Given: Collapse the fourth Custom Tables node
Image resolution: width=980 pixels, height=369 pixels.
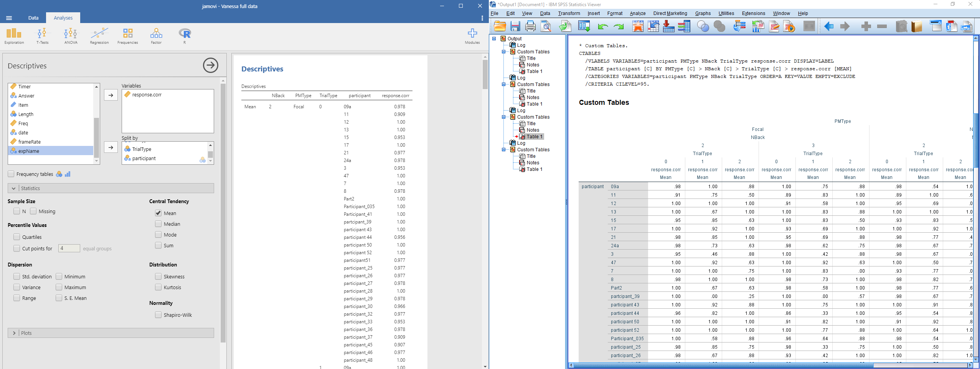Looking at the screenshot, I should (x=504, y=149).
